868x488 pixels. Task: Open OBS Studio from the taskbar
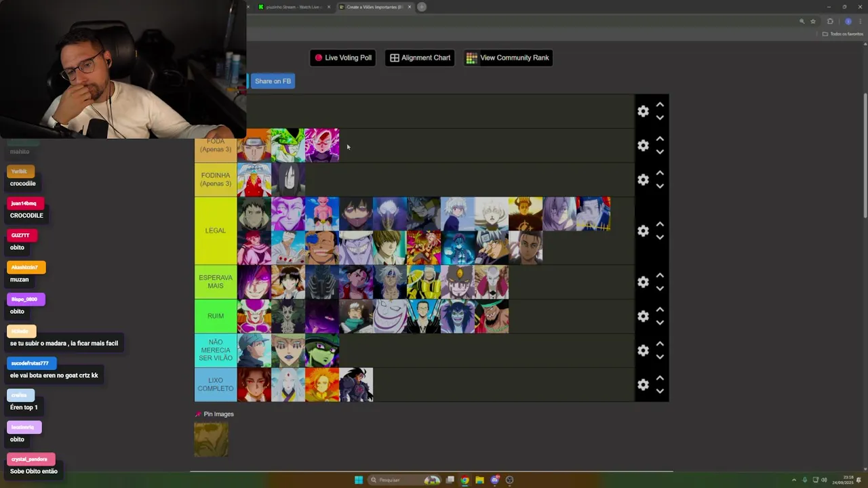[x=509, y=480]
